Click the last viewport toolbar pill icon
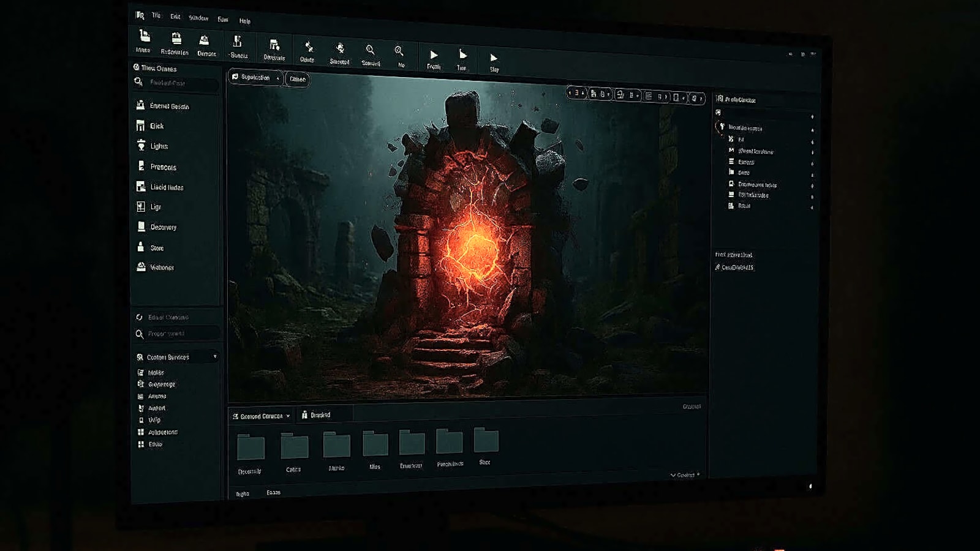 [x=697, y=98]
